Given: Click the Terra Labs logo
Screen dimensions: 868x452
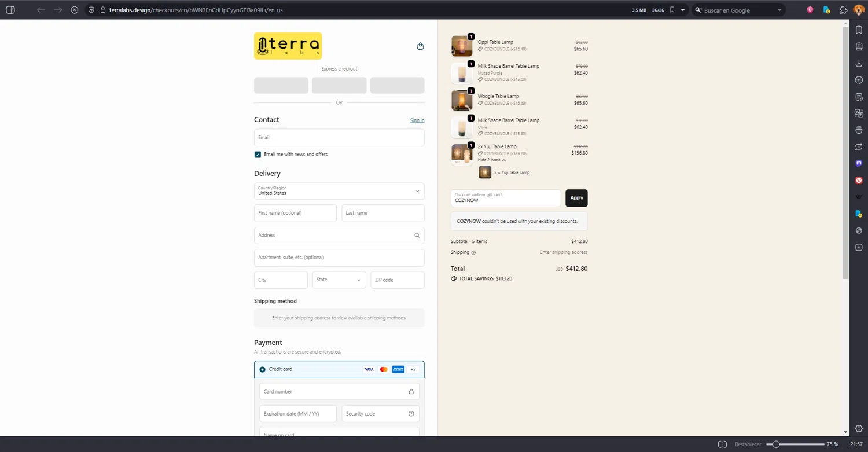Looking at the screenshot, I should (x=288, y=46).
